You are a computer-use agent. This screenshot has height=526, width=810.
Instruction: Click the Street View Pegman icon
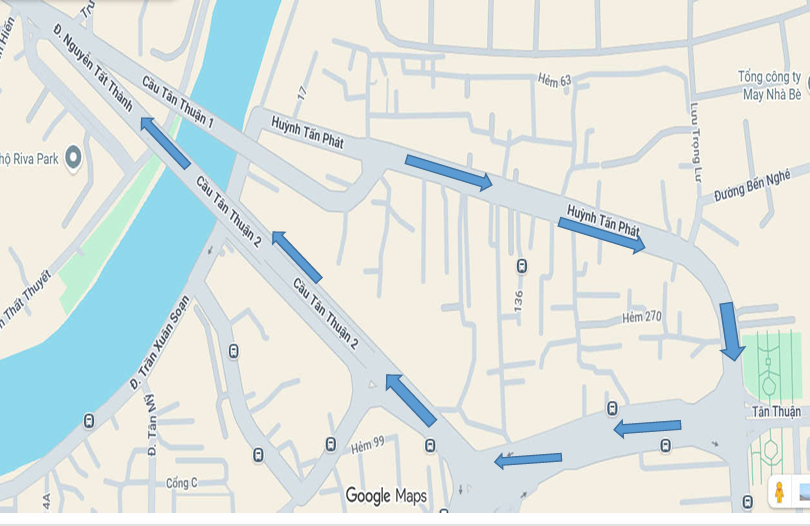coord(779,491)
